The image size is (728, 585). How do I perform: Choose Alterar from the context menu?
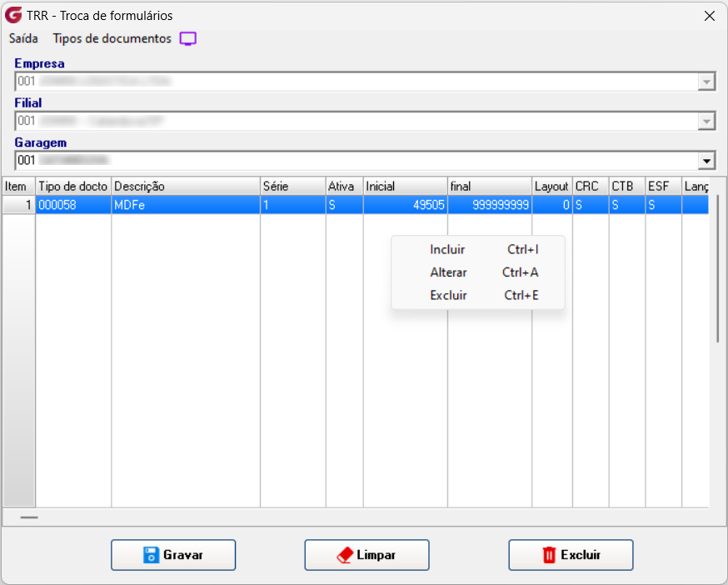(x=478, y=272)
